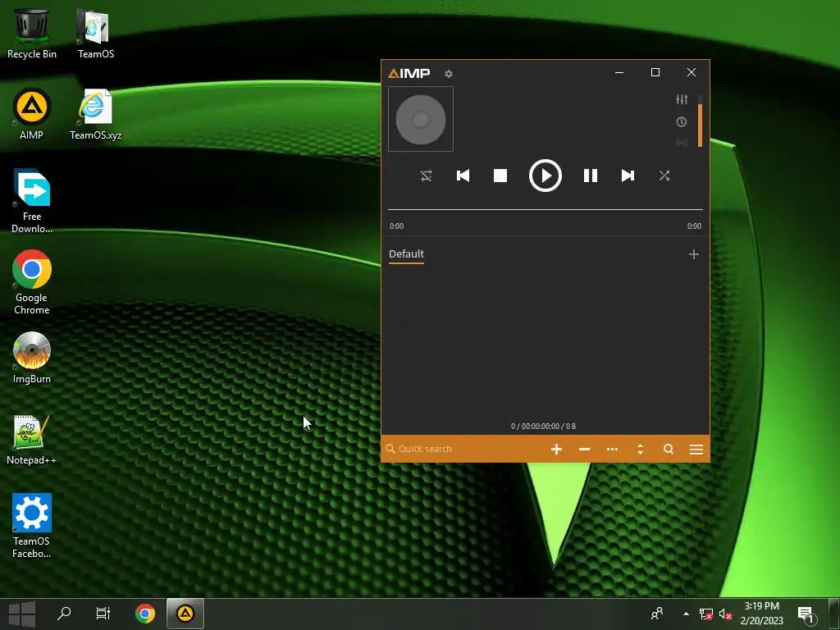Click the track seek bar

pos(546,209)
